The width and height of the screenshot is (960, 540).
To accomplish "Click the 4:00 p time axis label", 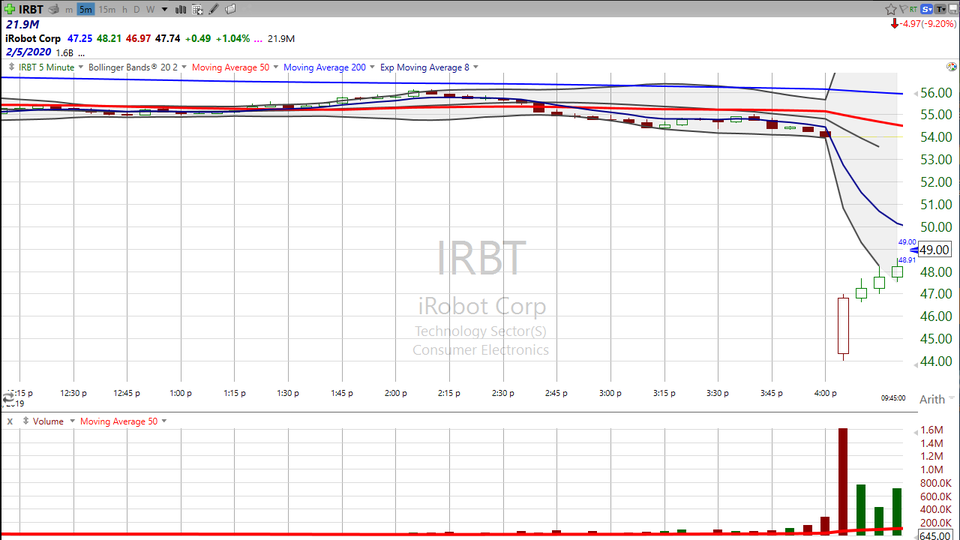I will point(825,393).
